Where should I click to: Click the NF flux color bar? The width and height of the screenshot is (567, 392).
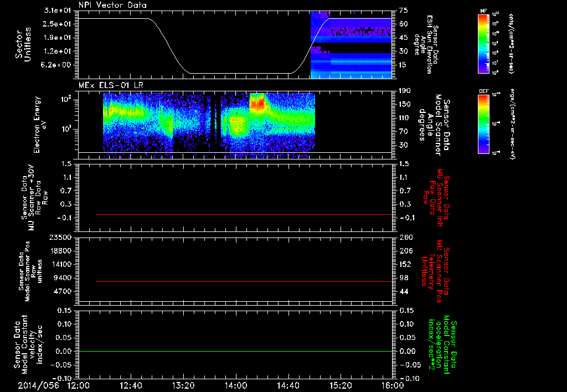coord(484,44)
